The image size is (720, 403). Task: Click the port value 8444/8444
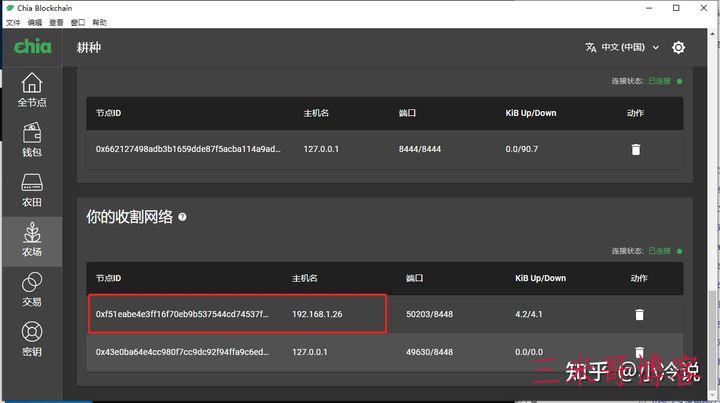420,149
